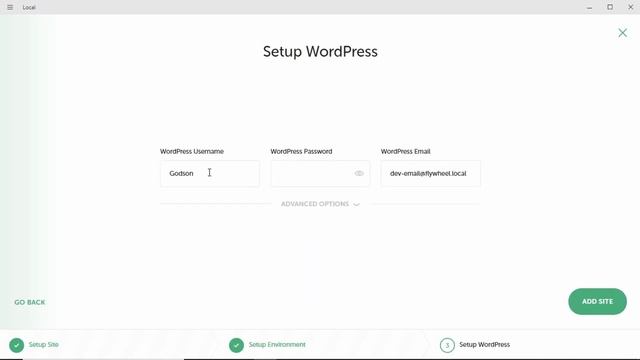Close the Local application window
Screen dimensions: 640x360
coord(630,7)
